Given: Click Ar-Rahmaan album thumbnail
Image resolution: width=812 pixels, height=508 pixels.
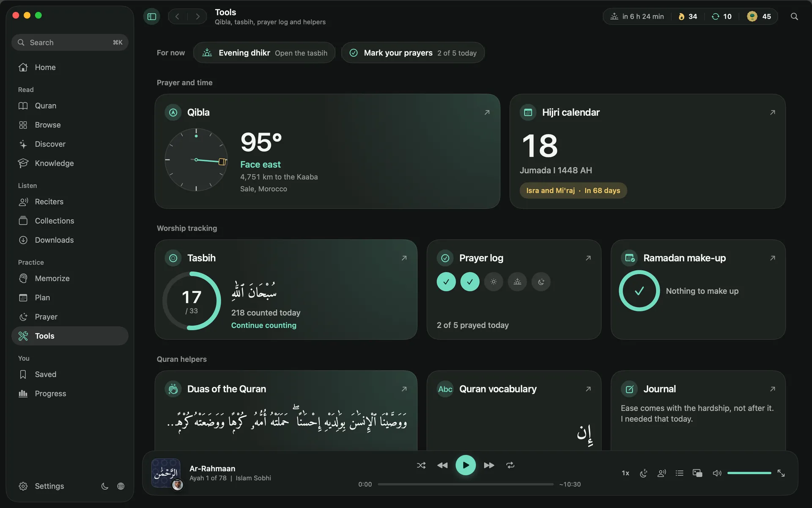Looking at the screenshot, I should tap(166, 473).
